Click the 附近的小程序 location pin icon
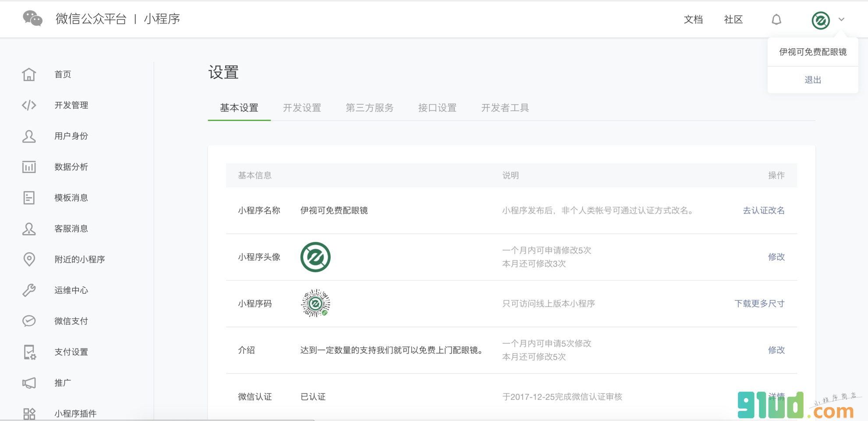The image size is (868, 421). [x=29, y=260]
